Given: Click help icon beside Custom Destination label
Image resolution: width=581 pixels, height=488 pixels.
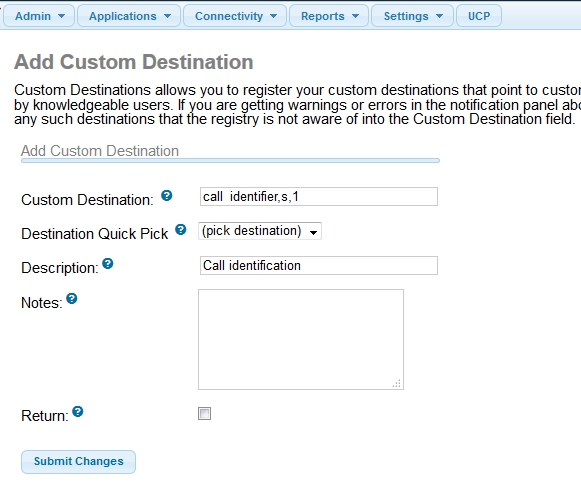Looking at the screenshot, I should click(166, 195).
